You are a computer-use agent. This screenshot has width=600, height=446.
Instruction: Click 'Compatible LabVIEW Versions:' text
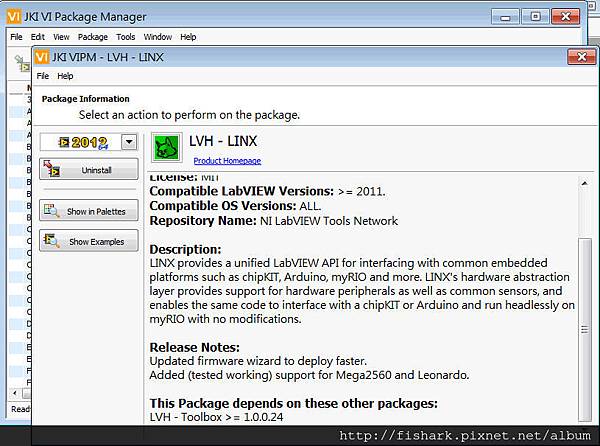(241, 191)
